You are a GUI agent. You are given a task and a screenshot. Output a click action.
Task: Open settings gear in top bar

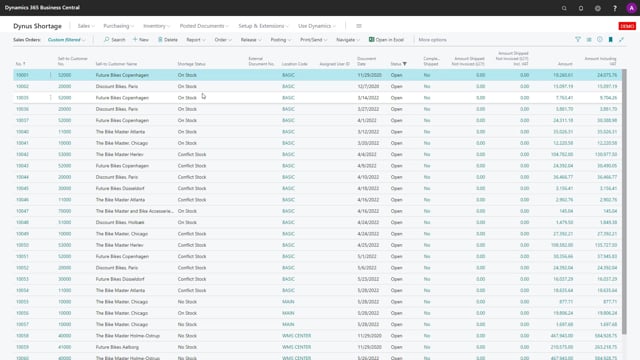pos(598,8)
